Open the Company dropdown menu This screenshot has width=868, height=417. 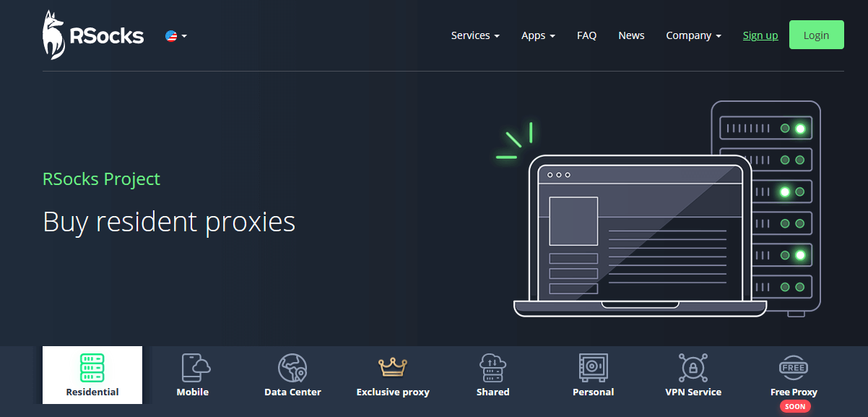click(x=693, y=35)
